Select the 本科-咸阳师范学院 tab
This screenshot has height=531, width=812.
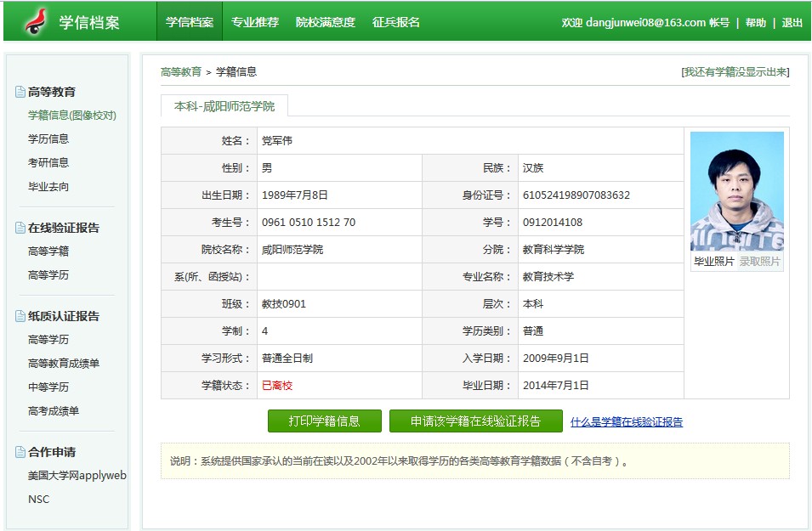(224, 106)
